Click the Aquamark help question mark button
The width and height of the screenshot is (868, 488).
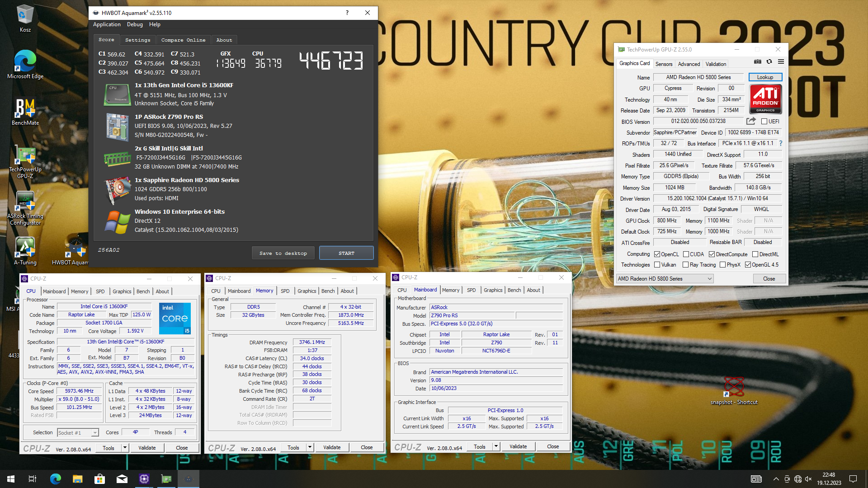347,13
